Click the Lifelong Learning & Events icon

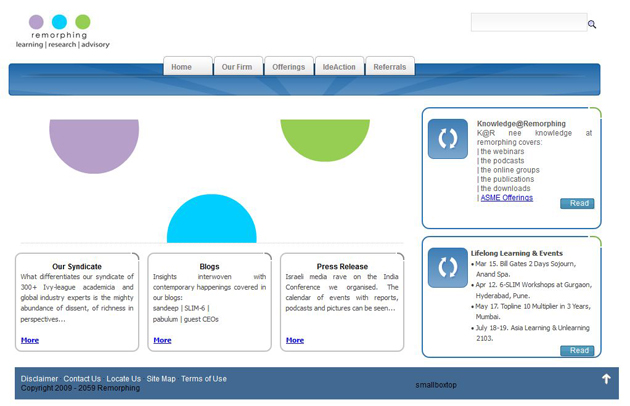point(447,267)
